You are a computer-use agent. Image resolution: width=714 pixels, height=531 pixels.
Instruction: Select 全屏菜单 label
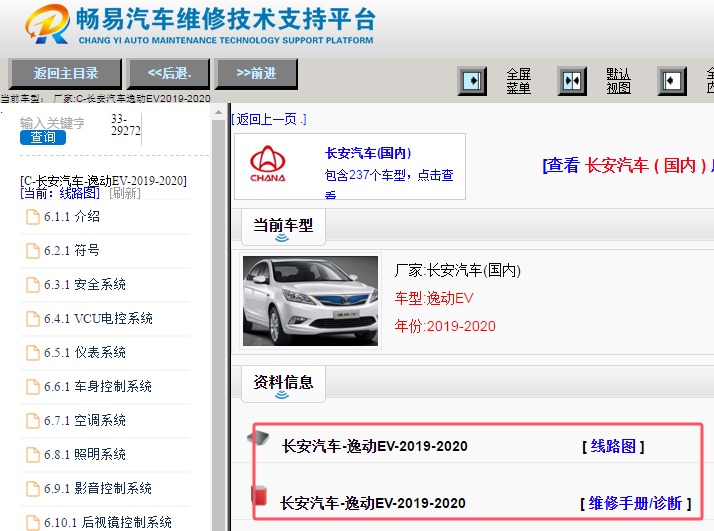(519, 81)
